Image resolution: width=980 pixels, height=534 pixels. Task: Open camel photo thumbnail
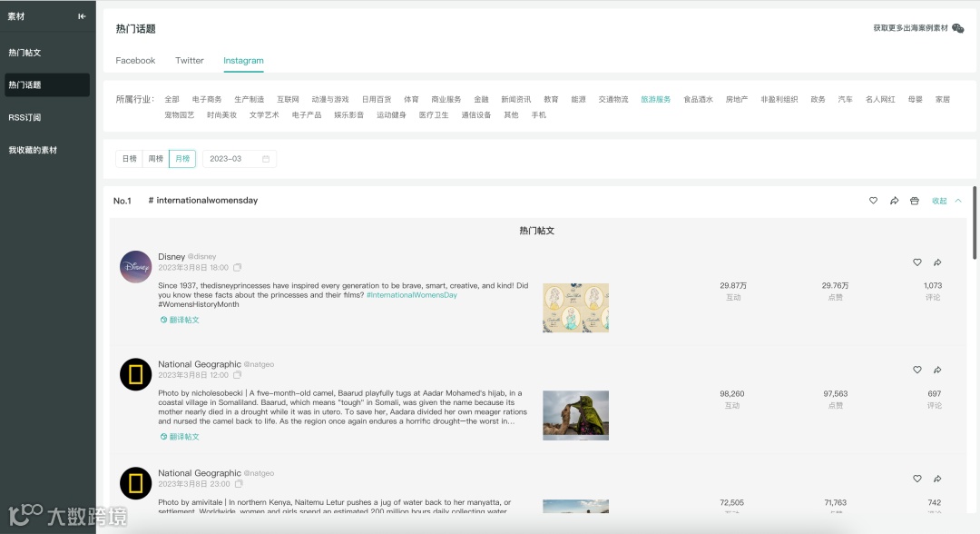pos(575,415)
